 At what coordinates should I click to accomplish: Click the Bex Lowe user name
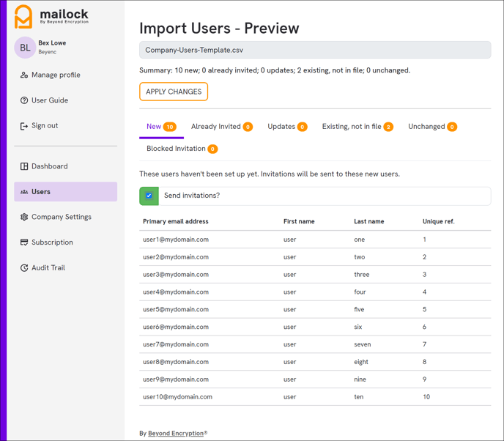[x=52, y=43]
